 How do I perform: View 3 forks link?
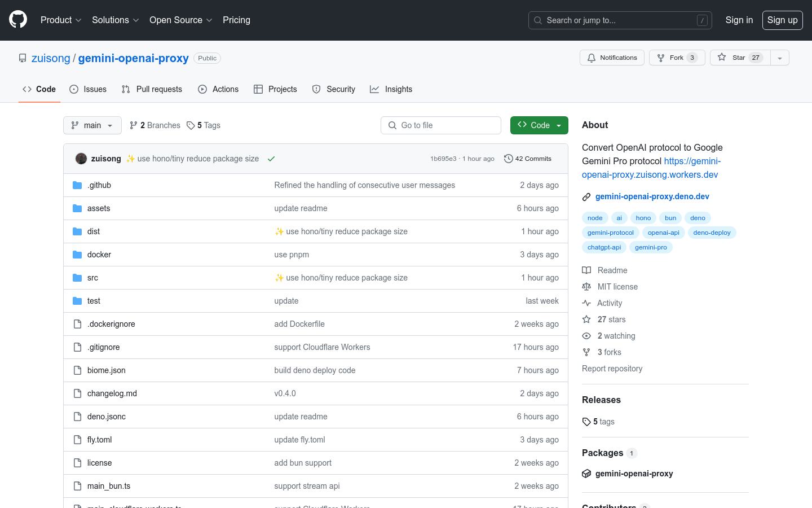(602, 352)
